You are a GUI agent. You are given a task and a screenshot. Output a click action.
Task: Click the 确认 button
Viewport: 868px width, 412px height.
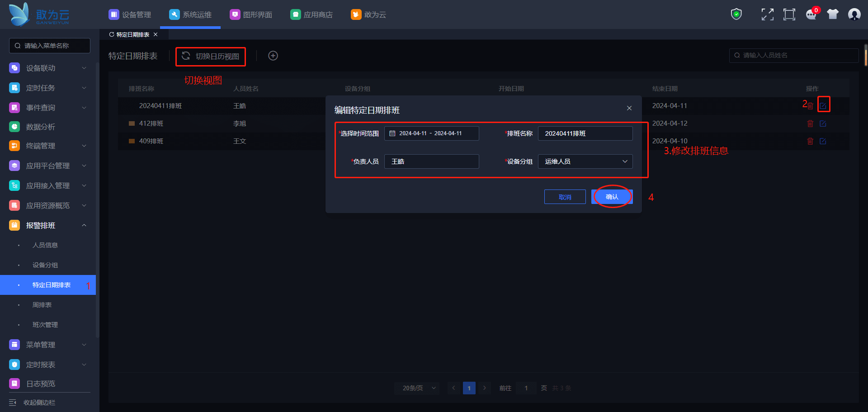[612, 197]
